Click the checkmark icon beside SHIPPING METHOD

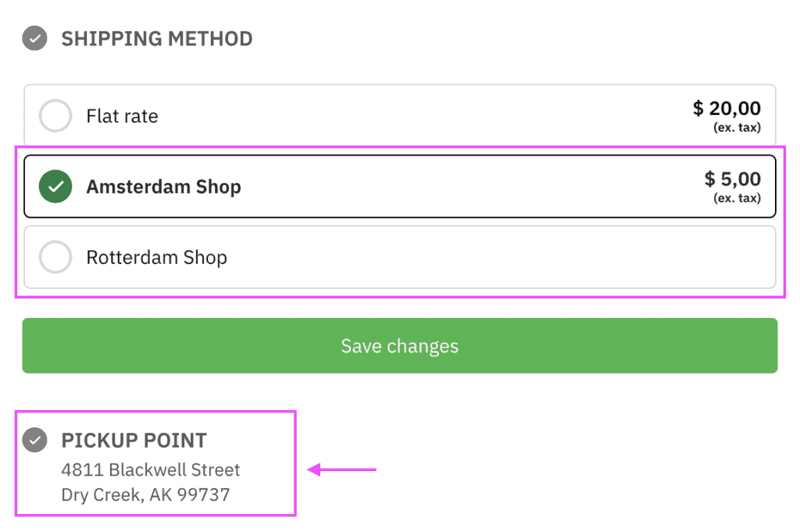coord(34,37)
